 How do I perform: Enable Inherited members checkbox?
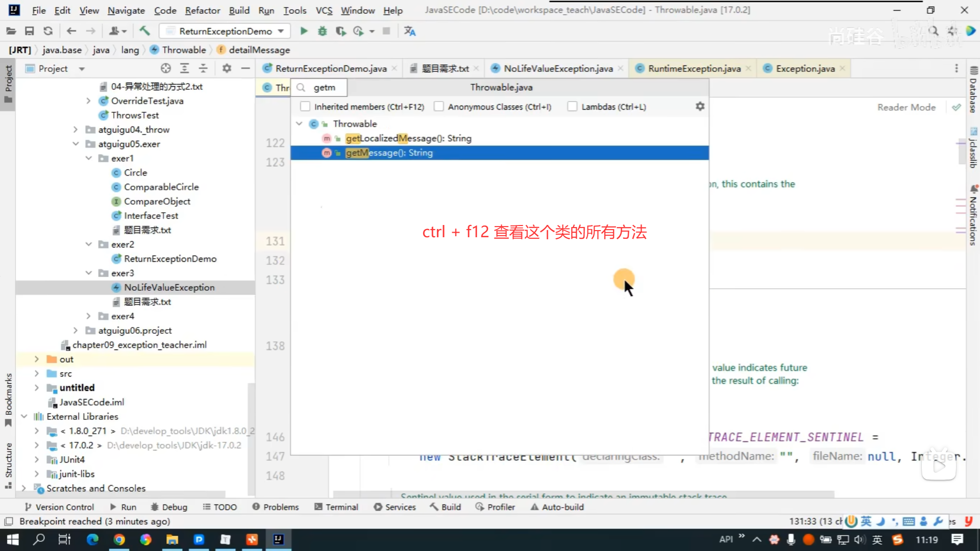(x=305, y=107)
